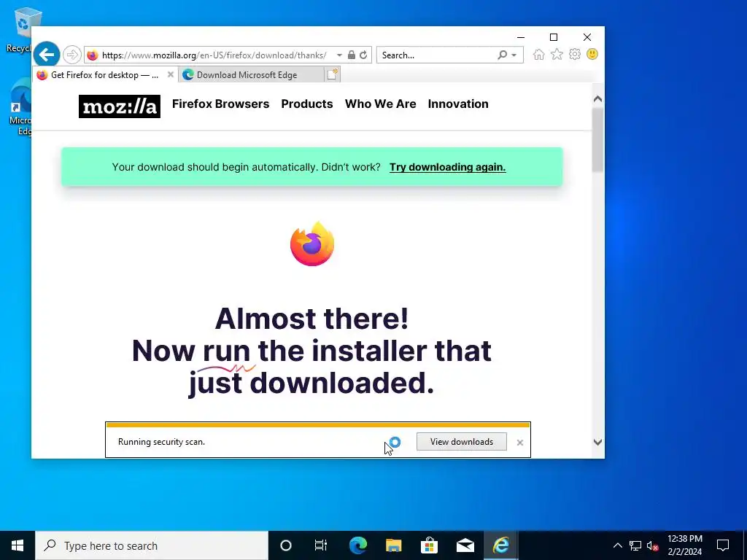Open the Innovation menu
This screenshot has height=560, width=747.
[x=458, y=104]
